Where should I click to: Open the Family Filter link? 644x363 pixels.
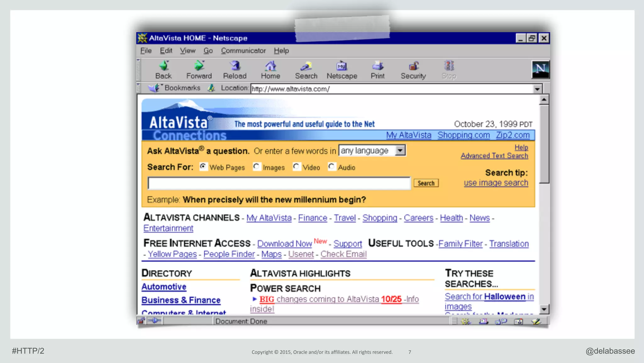coord(460,244)
